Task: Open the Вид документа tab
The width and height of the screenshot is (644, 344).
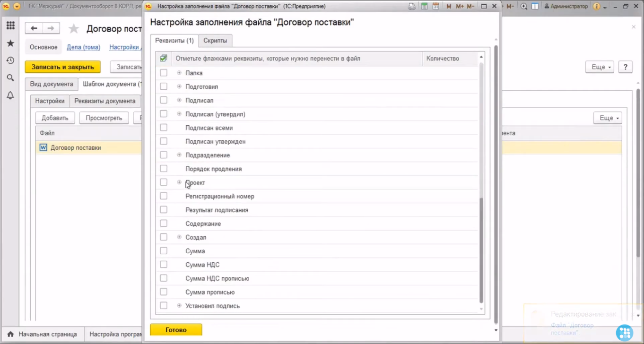Action: (x=52, y=84)
